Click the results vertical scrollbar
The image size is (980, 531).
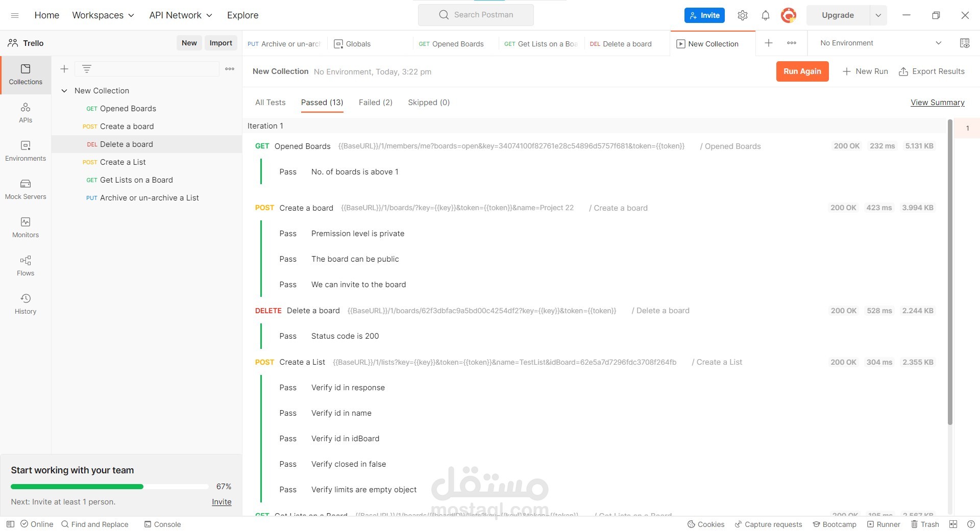pyautogui.click(x=950, y=272)
